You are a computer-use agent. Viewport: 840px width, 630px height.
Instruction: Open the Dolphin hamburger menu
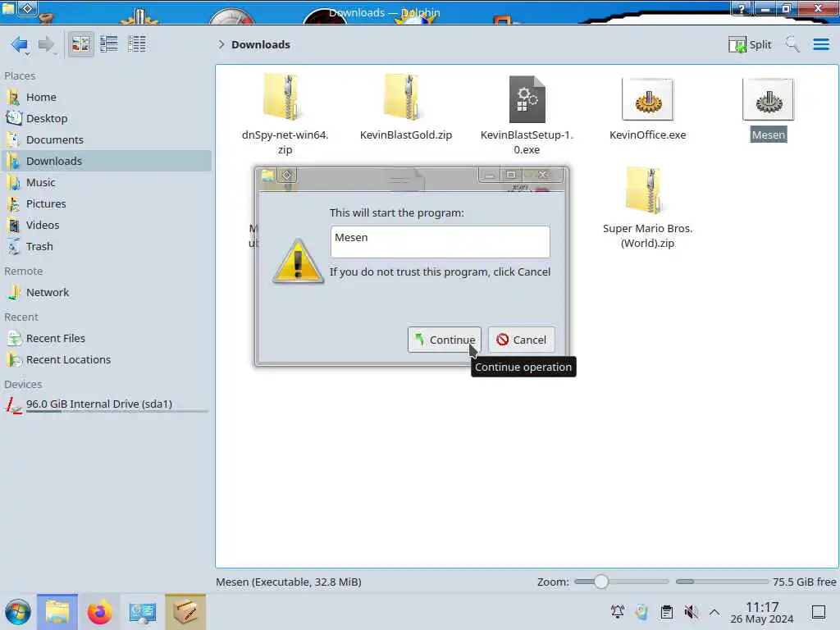820,44
